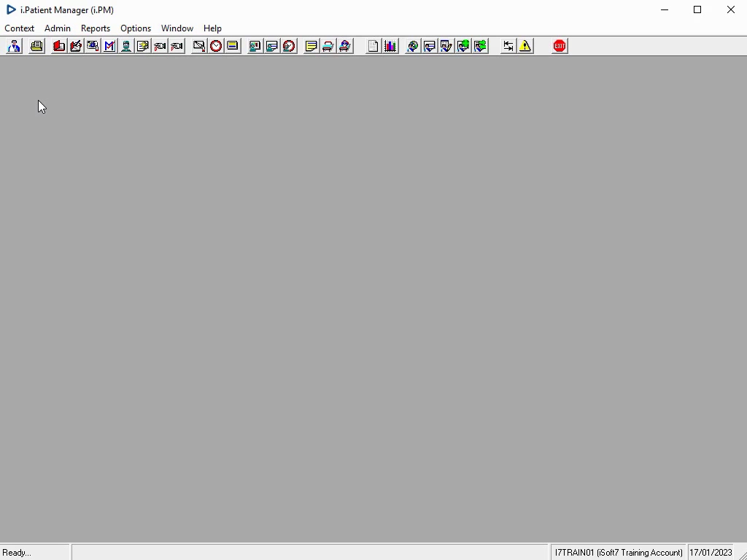Screen dimensions: 747x560
Task: Click the yellow warning triangle icon
Action: (x=525, y=46)
